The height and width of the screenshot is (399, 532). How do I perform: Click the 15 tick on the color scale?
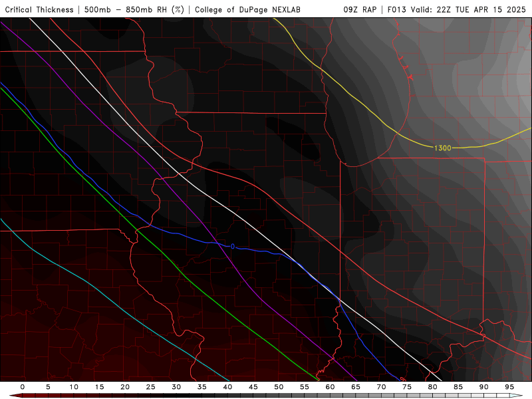point(99,387)
